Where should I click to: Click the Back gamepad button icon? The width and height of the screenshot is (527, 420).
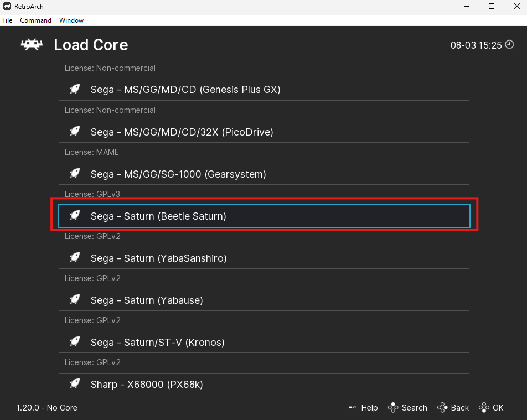coord(442,408)
